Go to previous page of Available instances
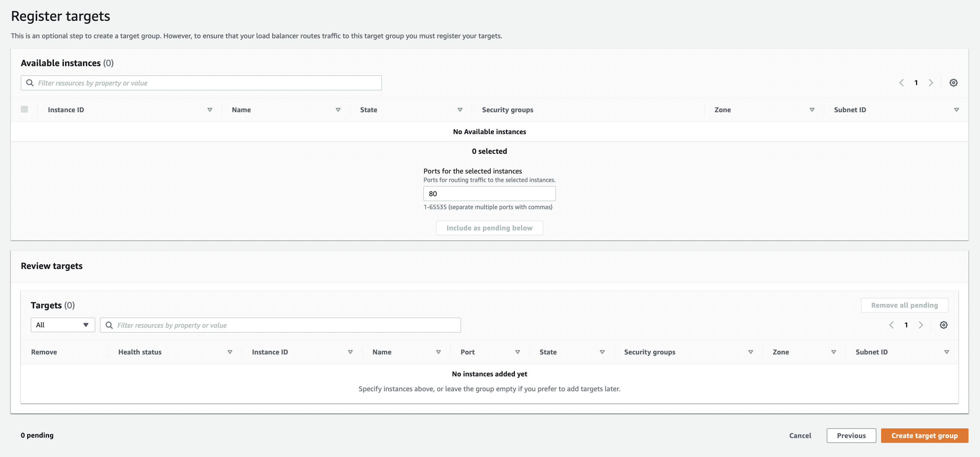Screen dimensions: 980x457 click(901, 82)
